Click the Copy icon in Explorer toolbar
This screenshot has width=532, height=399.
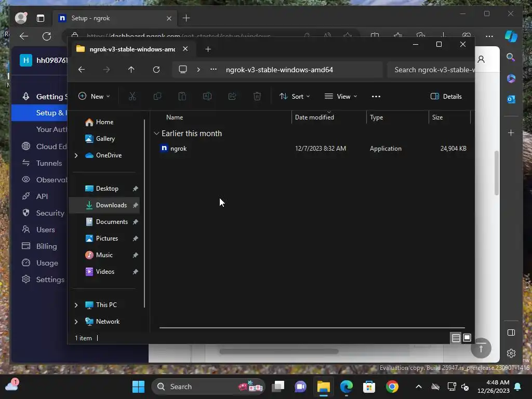tap(157, 96)
